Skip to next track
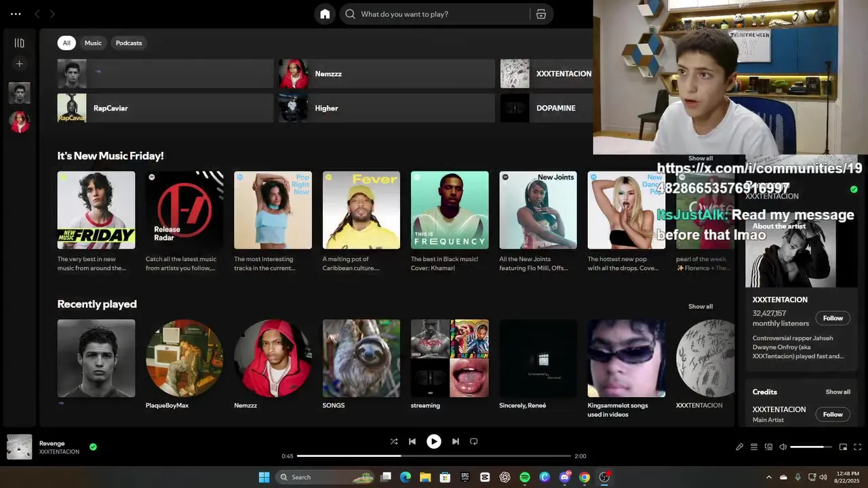 point(456,441)
